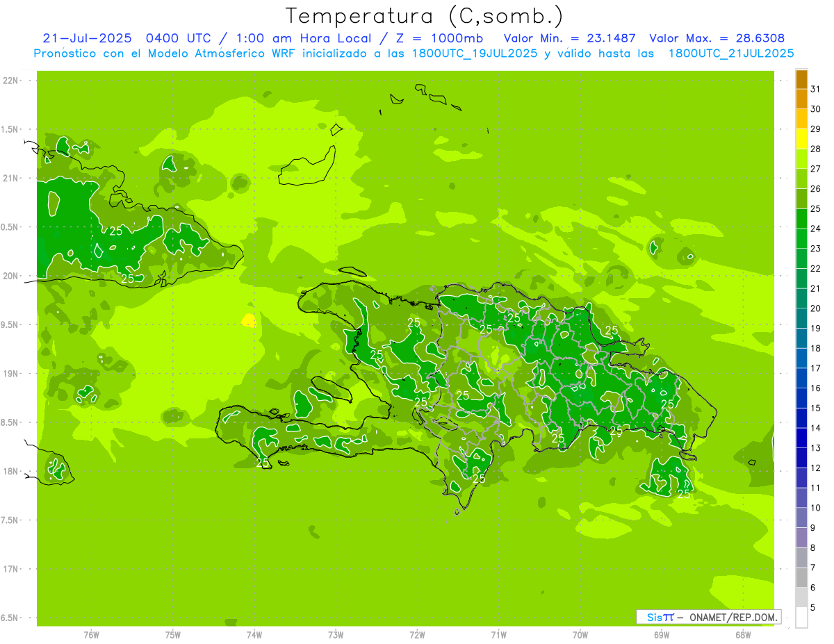Click the colorbar label '5'
The height and width of the screenshot is (644, 834).
813,608
